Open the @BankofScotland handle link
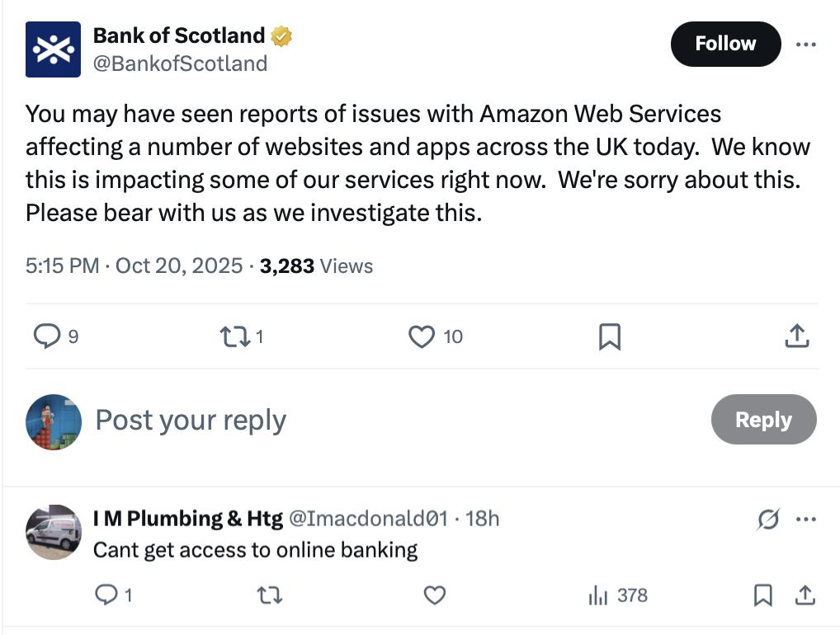Viewport: 840px width, 635px height. tap(180, 63)
